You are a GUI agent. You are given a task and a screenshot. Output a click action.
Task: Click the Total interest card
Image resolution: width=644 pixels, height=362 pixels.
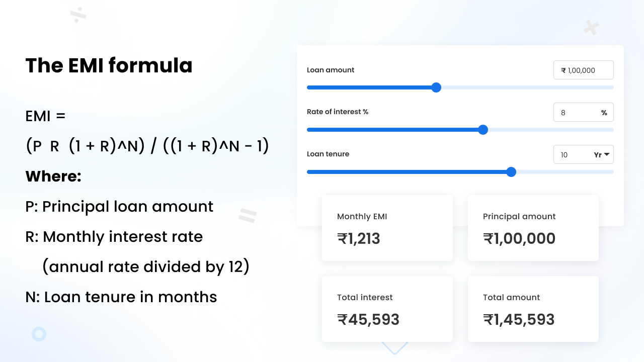click(387, 309)
